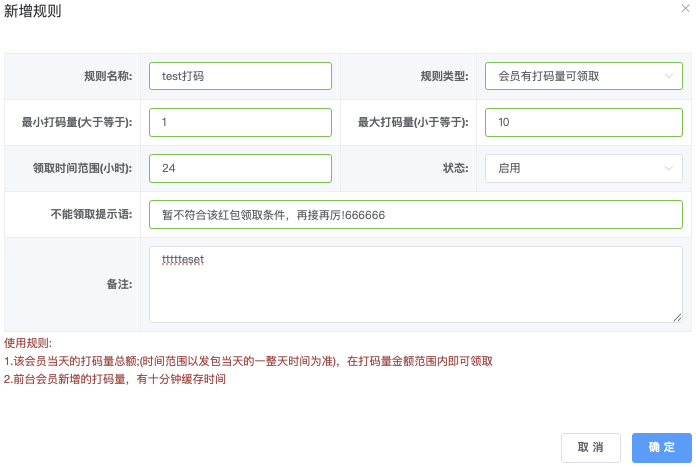Close the 新增规则 dialog with the X icon

pyautogui.click(x=685, y=8)
